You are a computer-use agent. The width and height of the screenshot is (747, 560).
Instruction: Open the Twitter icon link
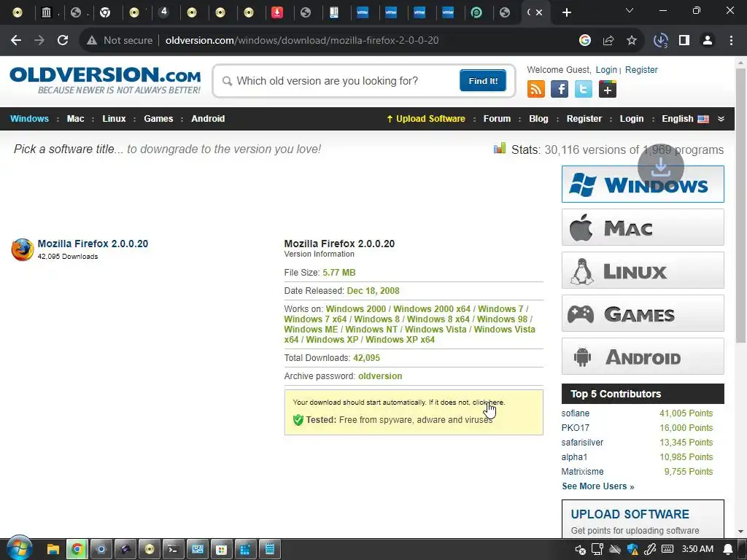(x=583, y=89)
